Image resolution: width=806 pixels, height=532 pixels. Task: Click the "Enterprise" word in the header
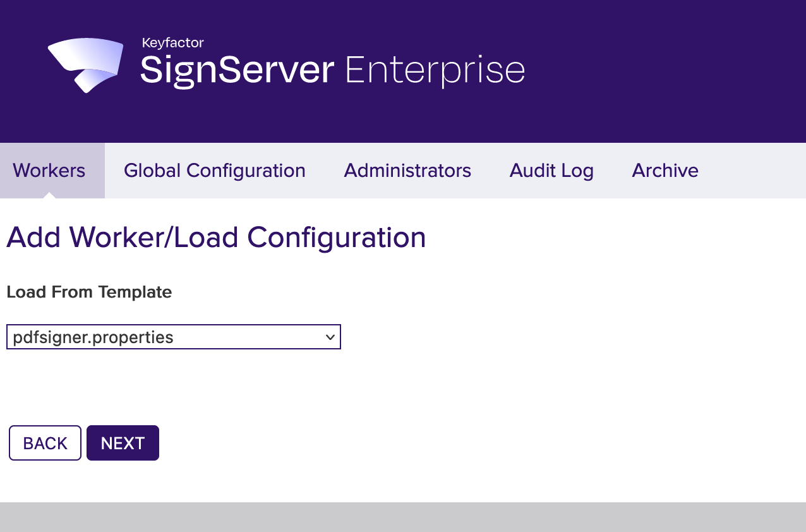click(x=435, y=70)
